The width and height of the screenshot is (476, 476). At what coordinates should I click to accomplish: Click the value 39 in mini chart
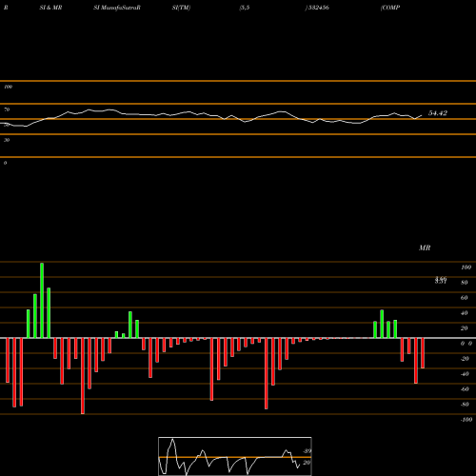click(x=307, y=451)
